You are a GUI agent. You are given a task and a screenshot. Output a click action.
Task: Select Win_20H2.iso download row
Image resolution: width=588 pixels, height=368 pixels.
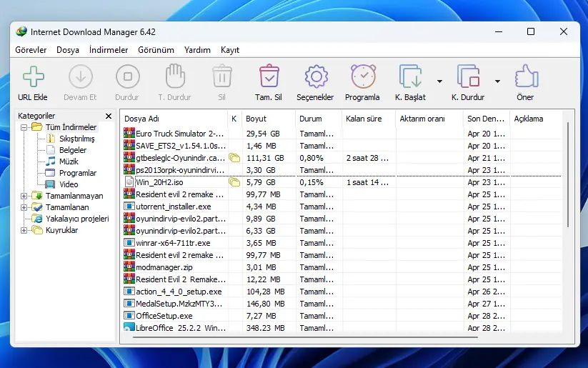[342, 182]
